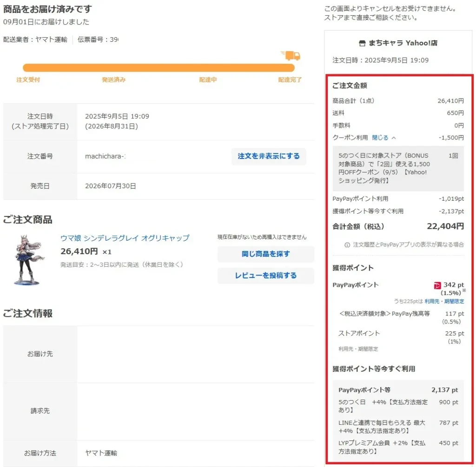Click the 配達中 progress step label

coord(208,80)
